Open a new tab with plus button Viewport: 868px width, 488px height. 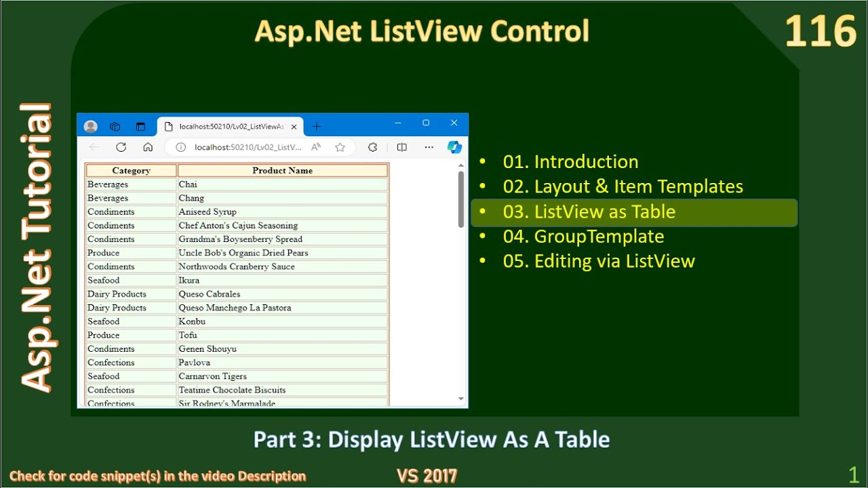tap(316, 127)
